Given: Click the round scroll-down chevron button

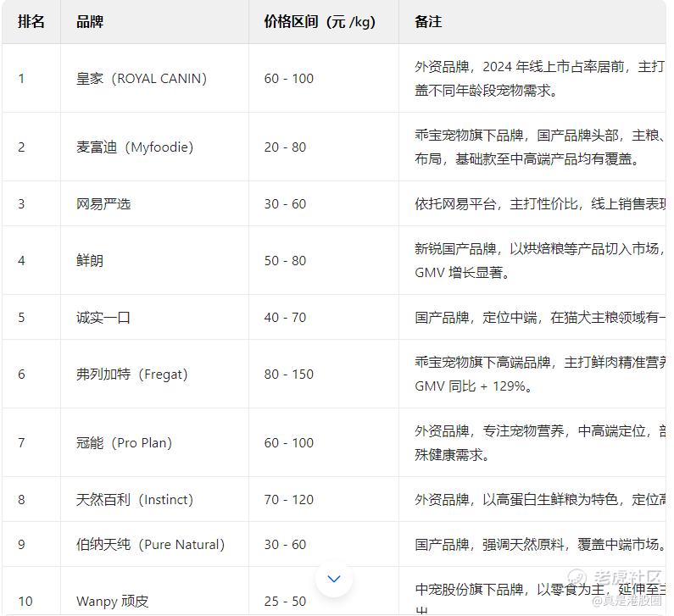Looking at the screenshot, I should coord(334,579).
